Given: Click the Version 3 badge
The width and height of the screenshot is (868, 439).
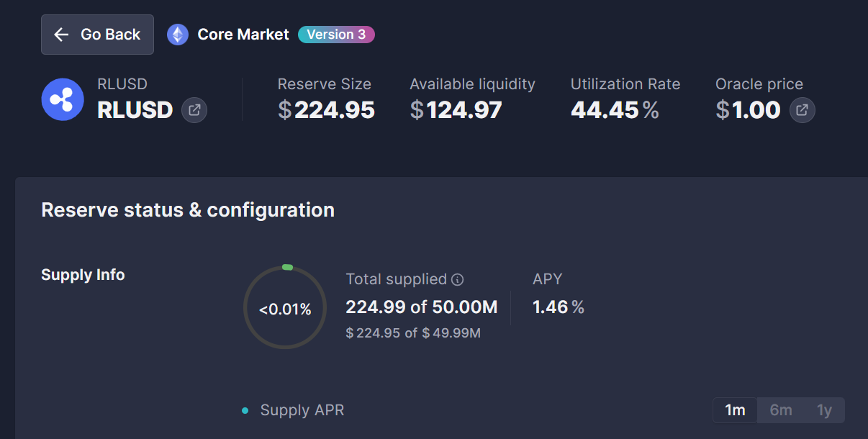Looking at the screenshot, I should click(x=336, y=35).
